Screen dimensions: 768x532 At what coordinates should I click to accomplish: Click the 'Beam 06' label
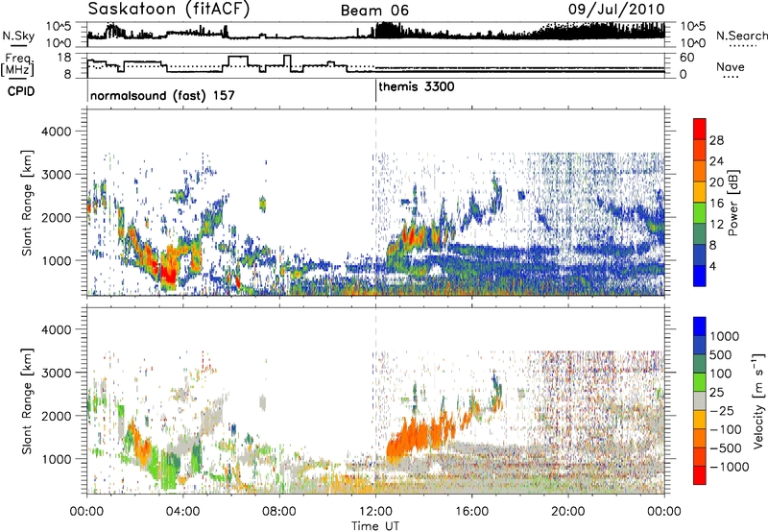[x=374, y=11]
